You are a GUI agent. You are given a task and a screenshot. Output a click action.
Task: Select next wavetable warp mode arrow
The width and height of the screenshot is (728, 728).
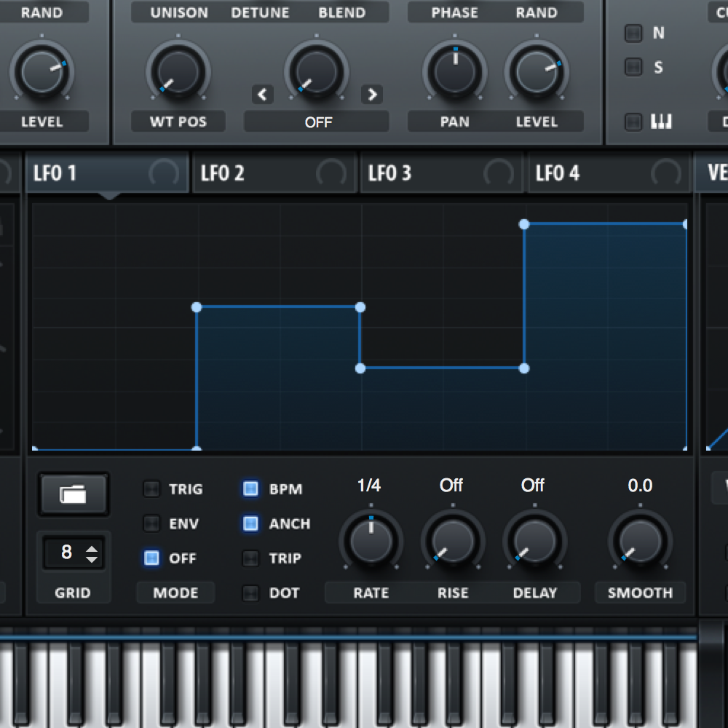coord(372,95)
